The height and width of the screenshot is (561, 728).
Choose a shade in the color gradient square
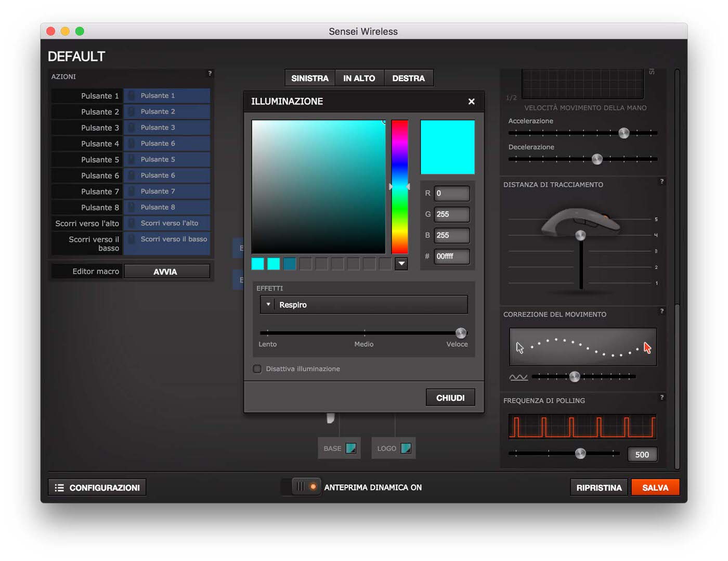coord(319,187)
